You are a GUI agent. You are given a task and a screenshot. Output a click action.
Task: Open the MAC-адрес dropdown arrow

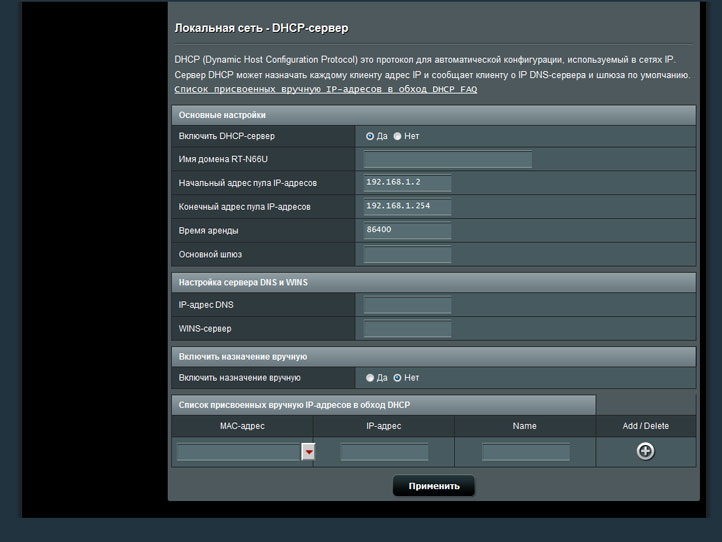click(x=308, y=452)
